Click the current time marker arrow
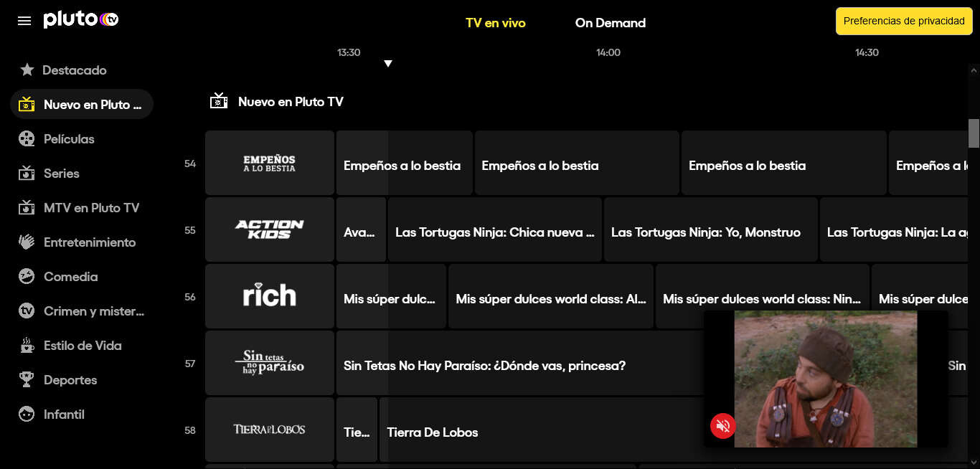Screen dimensions: 980x469 pyautogui.click(x=388, y=63)
